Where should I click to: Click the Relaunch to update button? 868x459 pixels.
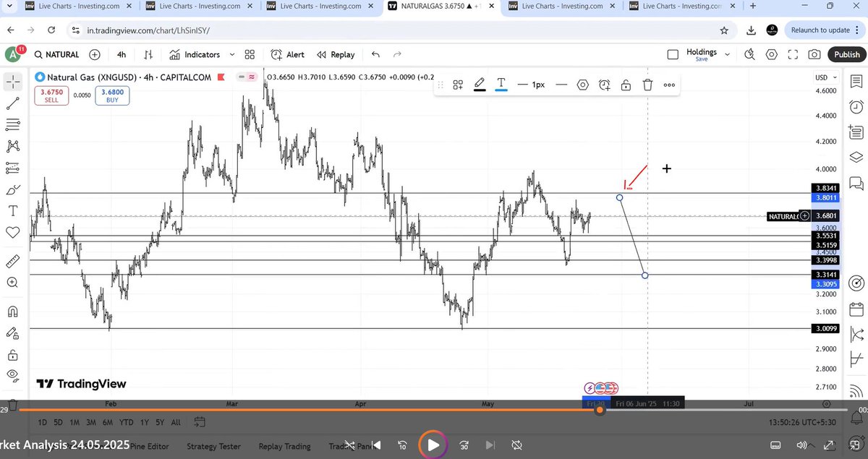coord(822,30)
